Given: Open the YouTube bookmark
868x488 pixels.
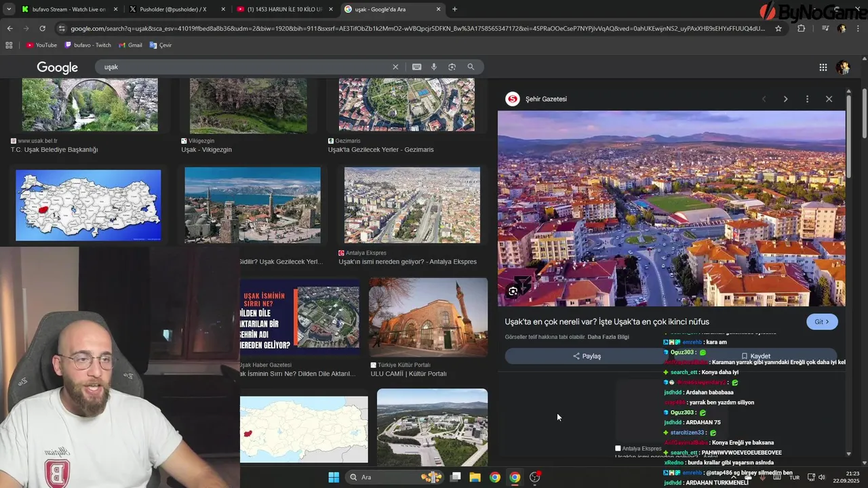Looking at the screenshot, I should coord(41,45).
